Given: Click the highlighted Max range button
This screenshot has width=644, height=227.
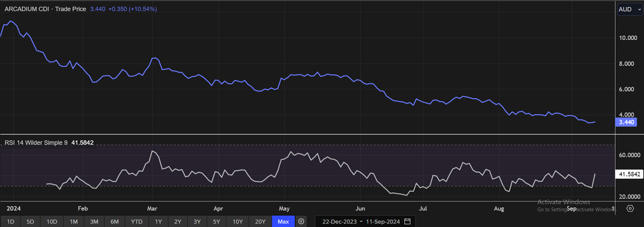Looking at the screenshot, I should 283,221.
